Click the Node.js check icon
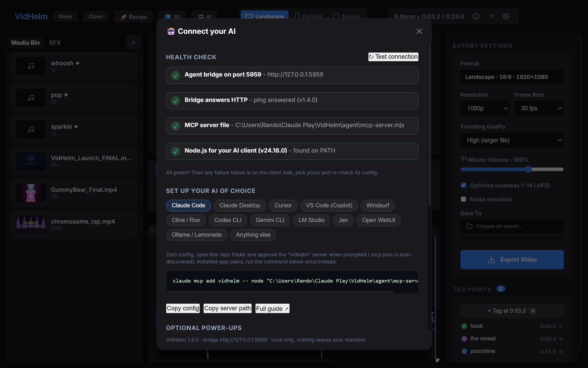 pyautogui.click(x=176, y=151)
